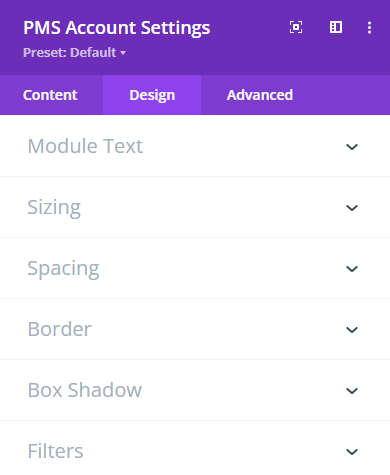Open the Module Text settings label
This screenshot has height=475, width=390.
tap(85, 146)
